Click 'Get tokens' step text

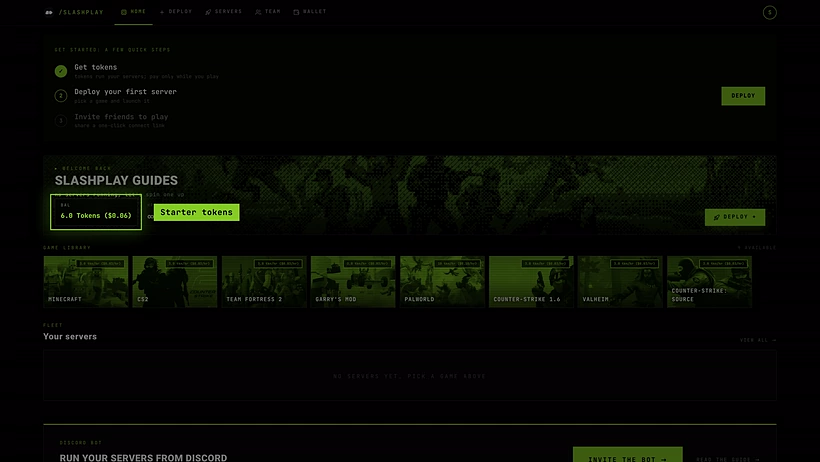pyautogui.click(x=96, y=67)
